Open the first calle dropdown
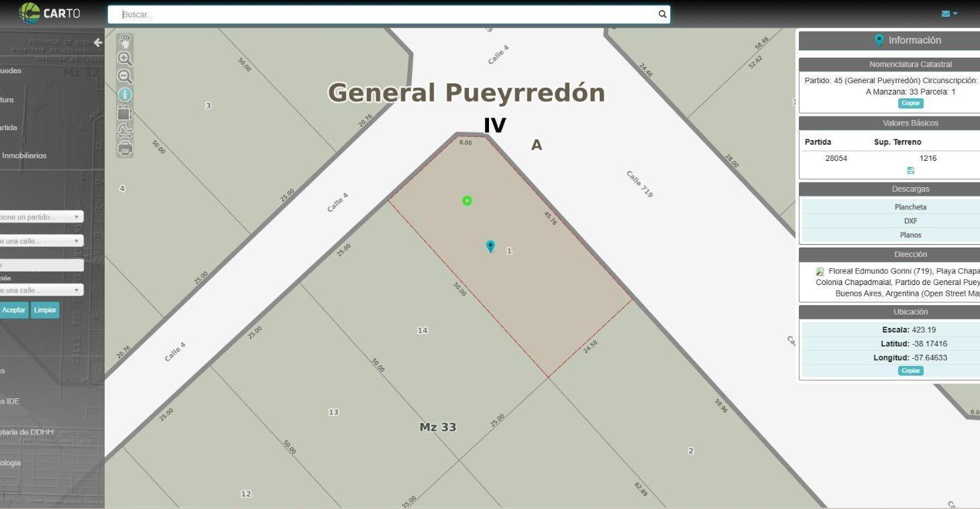 coord(41,241)
